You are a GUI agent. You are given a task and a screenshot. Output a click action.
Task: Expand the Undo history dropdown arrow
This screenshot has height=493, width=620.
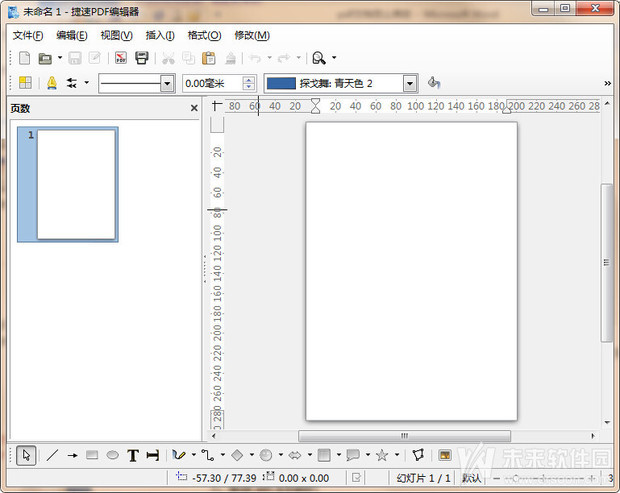click(x=270, y=58)
